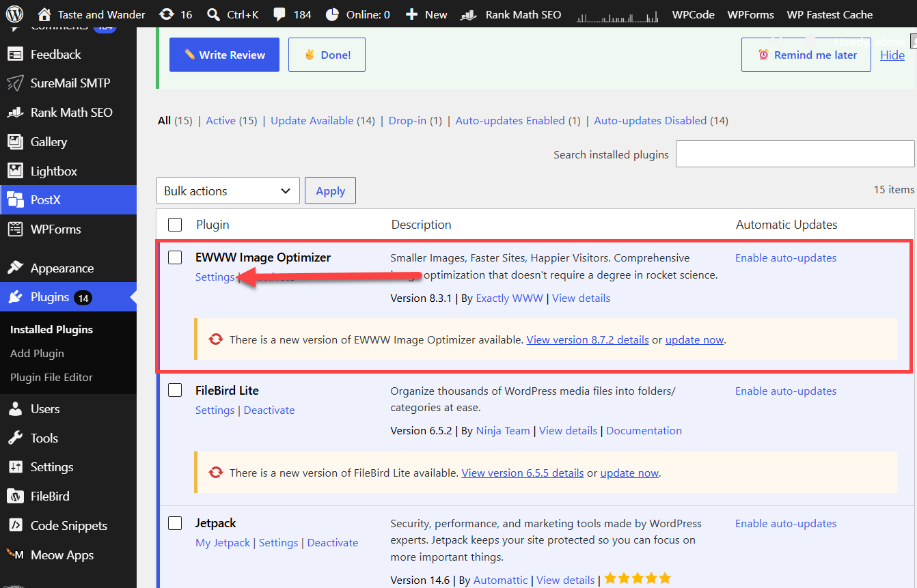Click the Done! button
The image size is (917, 588).
(327, 55)
